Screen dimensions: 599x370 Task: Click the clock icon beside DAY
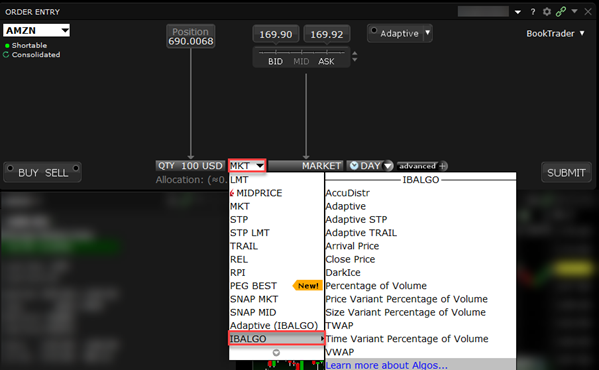coord(354,165)
